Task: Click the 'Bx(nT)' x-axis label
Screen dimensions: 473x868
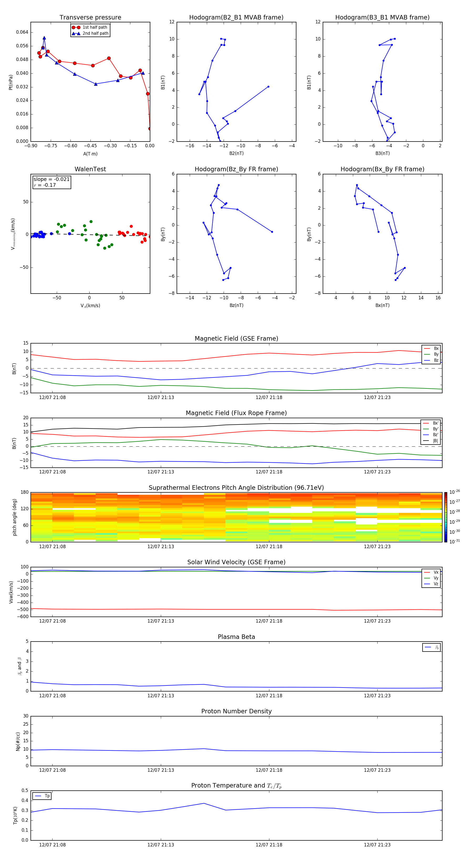Action: (382, 305)
